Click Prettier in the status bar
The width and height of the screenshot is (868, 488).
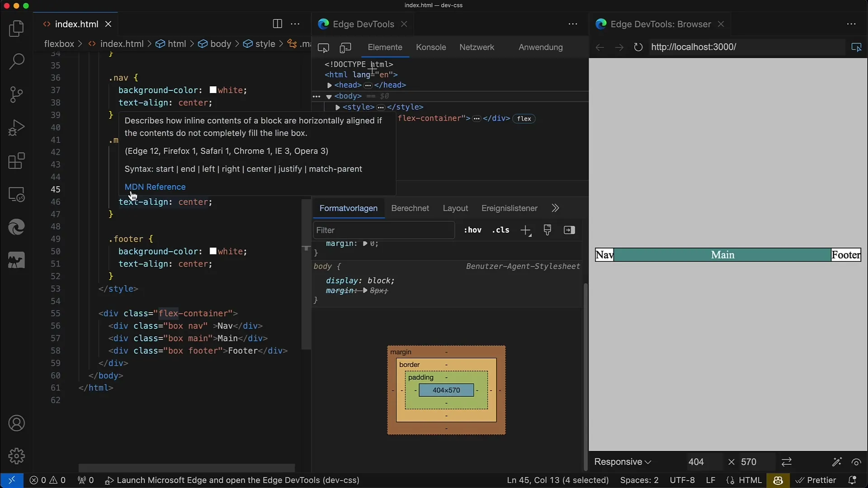816,480
